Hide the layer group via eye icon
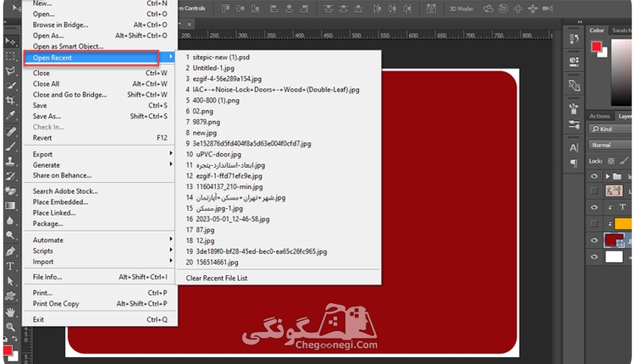 tap(594, 176)
